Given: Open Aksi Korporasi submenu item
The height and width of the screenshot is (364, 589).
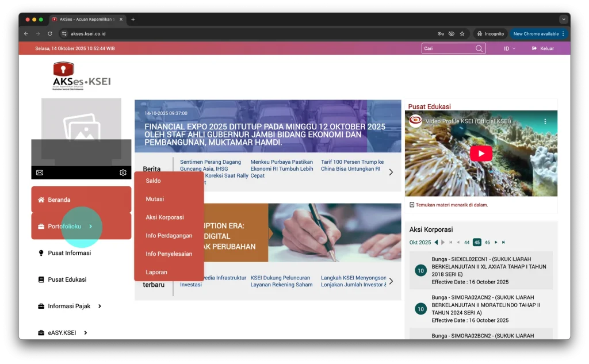Looking at the screenshot, I should [x=165, y=217].
